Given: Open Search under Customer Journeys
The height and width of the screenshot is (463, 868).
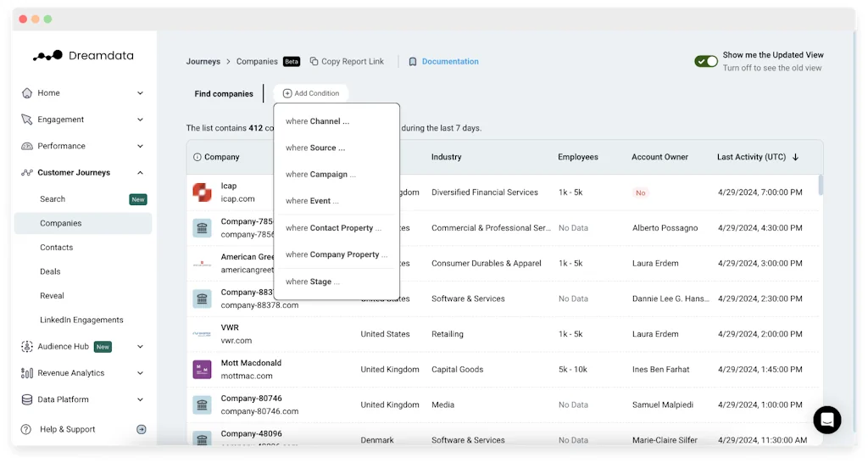Looking at the screenshot, I should [83, 199].
